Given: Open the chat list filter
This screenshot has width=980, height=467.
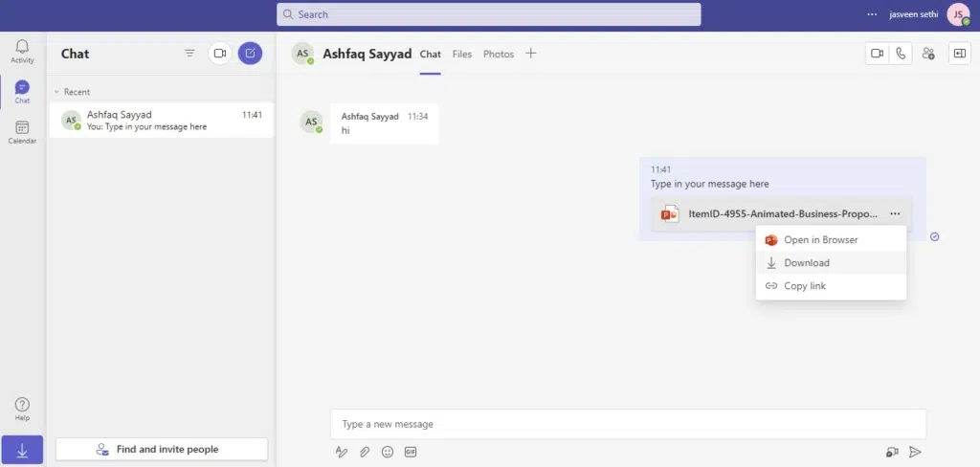Looking at the screenshot, I should pos(189,54).
